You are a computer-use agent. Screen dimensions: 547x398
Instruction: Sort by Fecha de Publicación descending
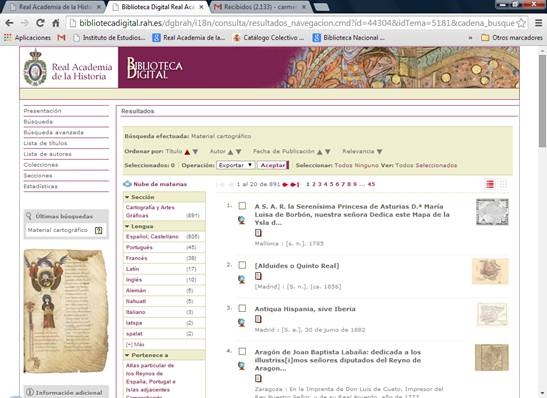point(328,152)
